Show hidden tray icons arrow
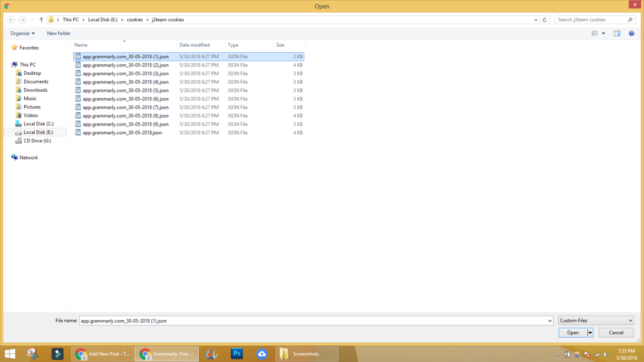 tap(558, 355)
